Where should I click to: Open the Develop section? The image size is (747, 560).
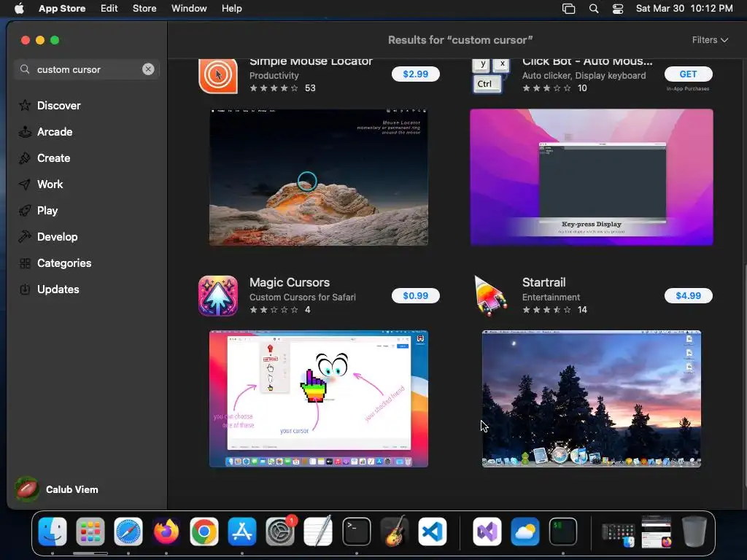(x=47, y=237)
